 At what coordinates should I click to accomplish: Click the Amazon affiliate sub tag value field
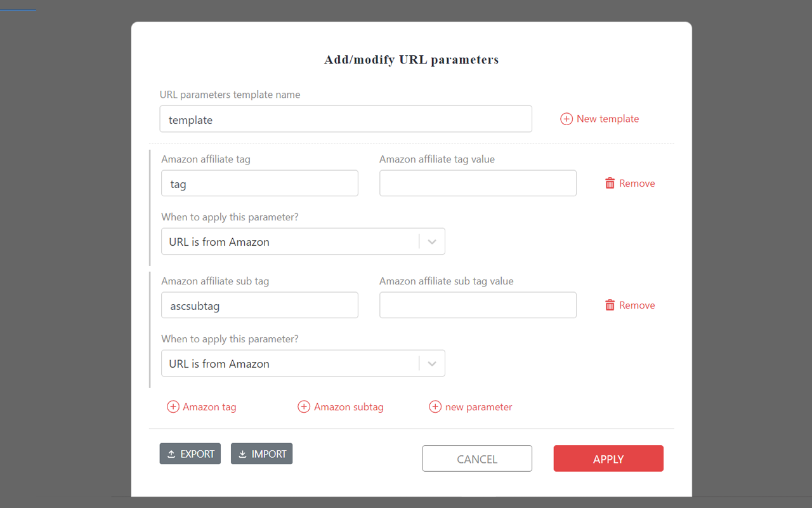(478, 305)
